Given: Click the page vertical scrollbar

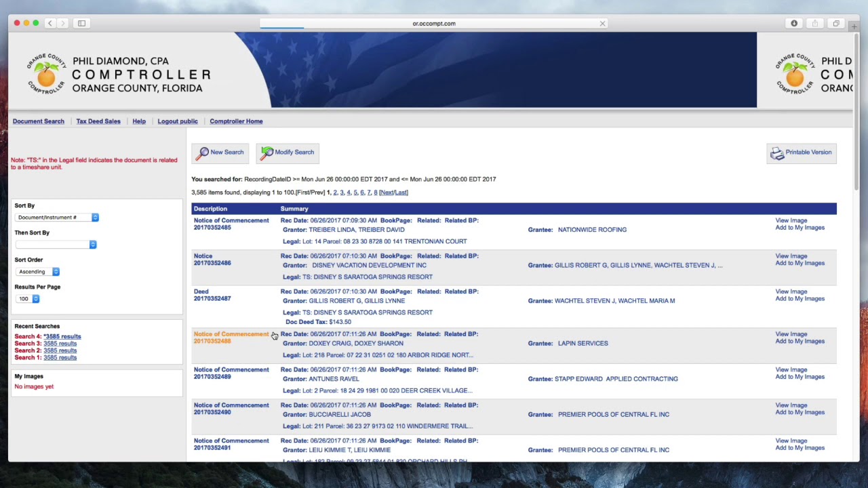Looking at the screenshot, I should pyautogui.click(x=856, y=112).
